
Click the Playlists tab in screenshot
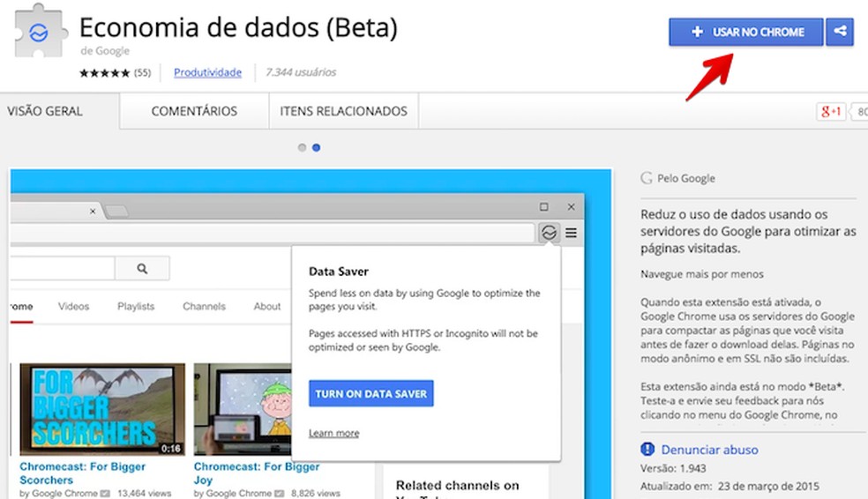[136, 307]
